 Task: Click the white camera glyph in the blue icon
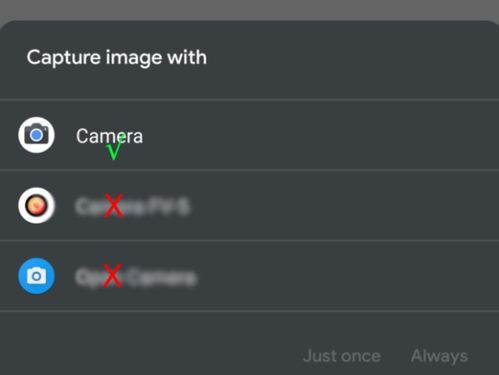(x=36, y=276)
